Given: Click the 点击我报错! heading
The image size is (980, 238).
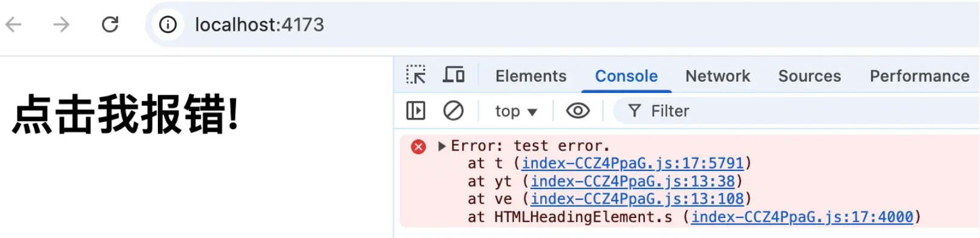Looking at the screenshot, I should coord(125,114).
